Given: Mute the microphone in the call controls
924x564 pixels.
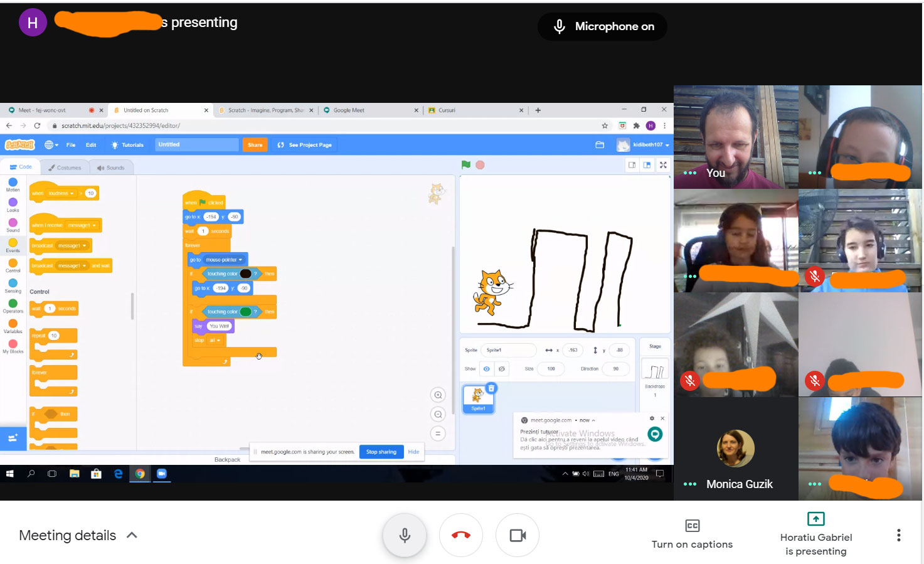Looking at the screenshot, I should (x=405, y=535).
